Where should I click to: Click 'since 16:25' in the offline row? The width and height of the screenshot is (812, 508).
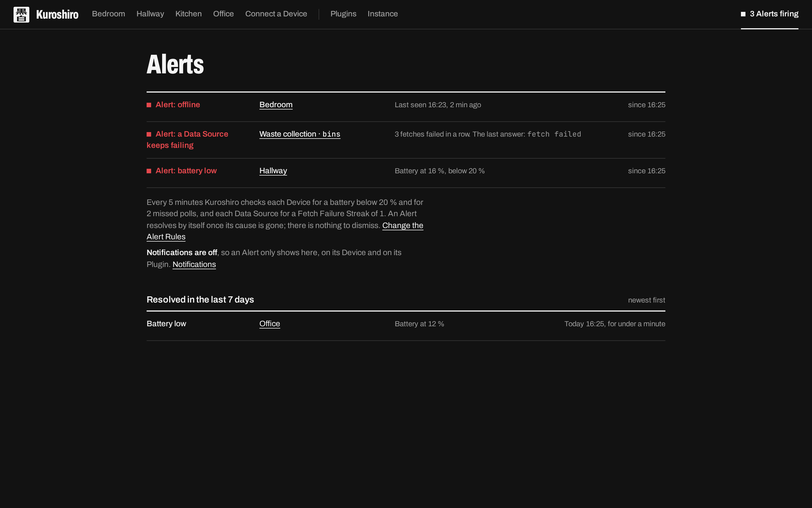click(x=646, y=105)
